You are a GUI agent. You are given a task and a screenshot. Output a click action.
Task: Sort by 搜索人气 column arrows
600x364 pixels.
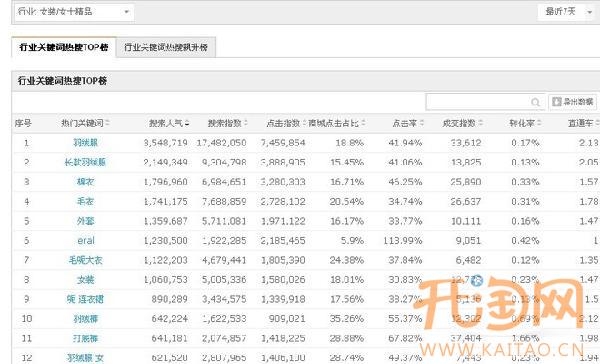(187, 123)
